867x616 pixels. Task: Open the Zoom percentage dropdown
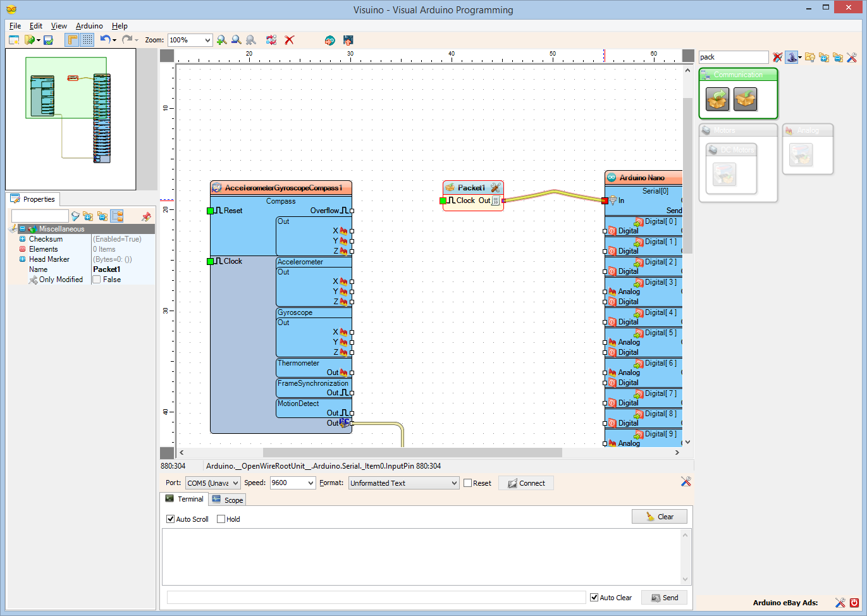point(207,40)
